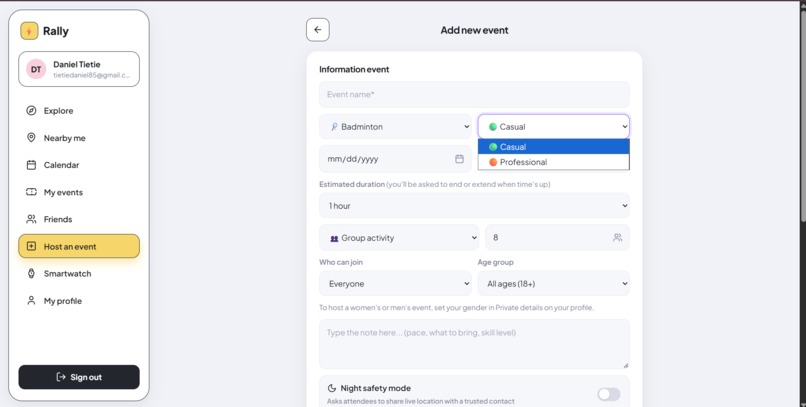Click the green dot on the Casual option

(492, 147)
